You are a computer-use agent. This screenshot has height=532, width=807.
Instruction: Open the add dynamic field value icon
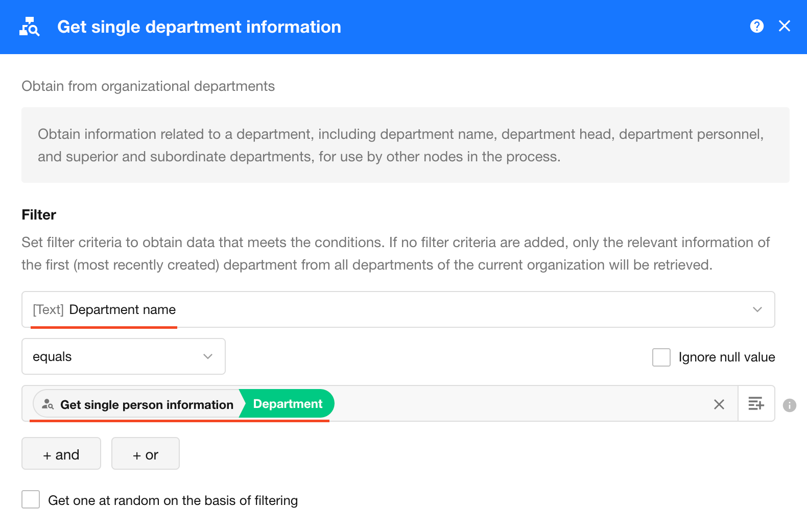(756, 404)
